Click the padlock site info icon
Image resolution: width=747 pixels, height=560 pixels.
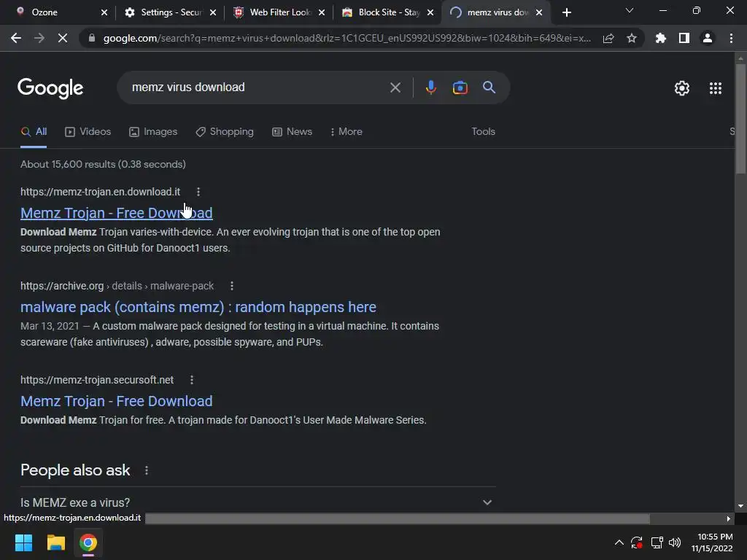coord(92,38)
